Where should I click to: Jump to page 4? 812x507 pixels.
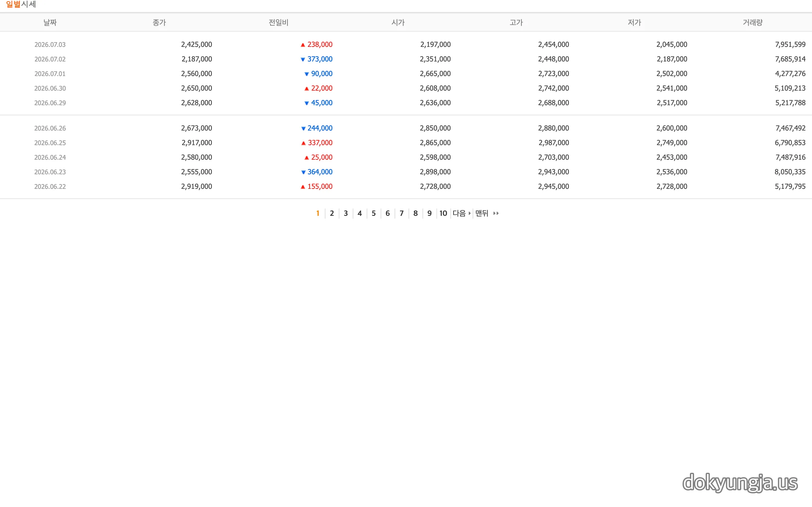point(360,213)
